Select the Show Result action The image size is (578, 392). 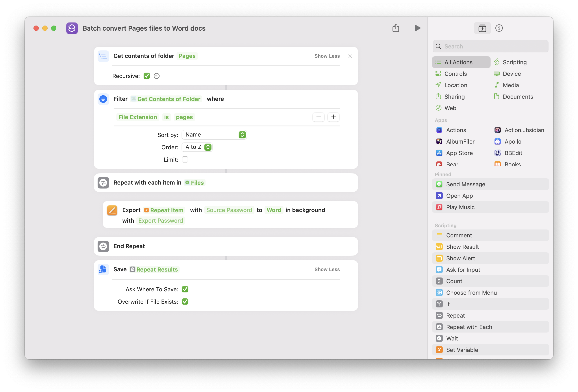click(x=490, y=247)
